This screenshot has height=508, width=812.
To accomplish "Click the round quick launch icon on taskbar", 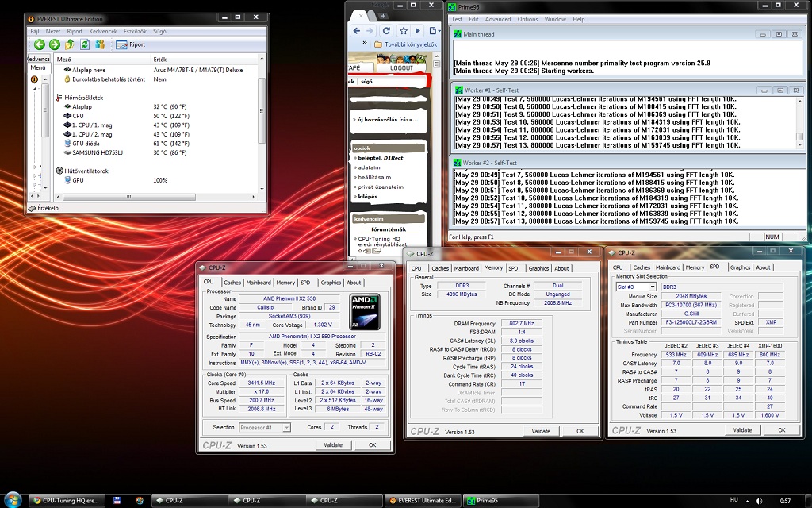I will (140, 500).
